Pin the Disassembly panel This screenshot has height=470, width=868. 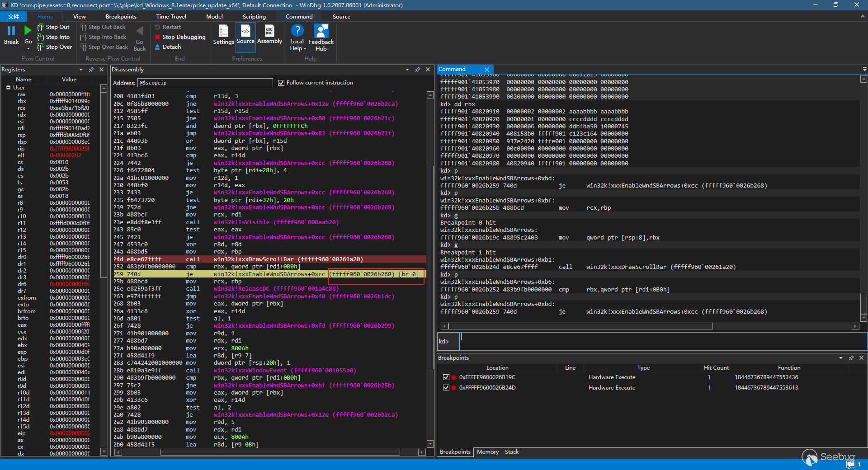point(418,70)
